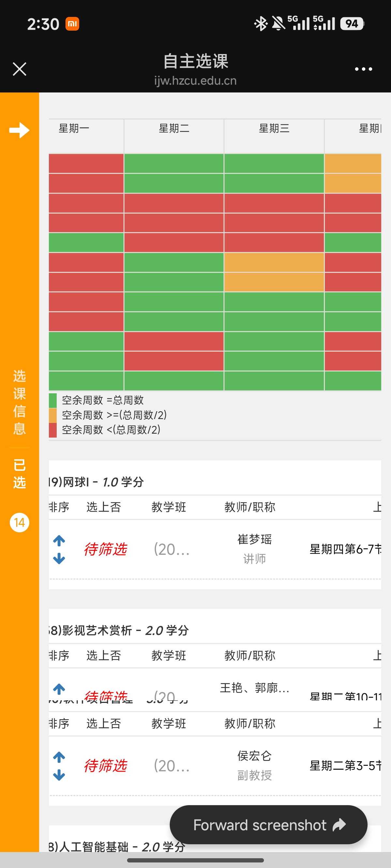Move 影视艺术赏析 course up in order

tap(59, 689)
